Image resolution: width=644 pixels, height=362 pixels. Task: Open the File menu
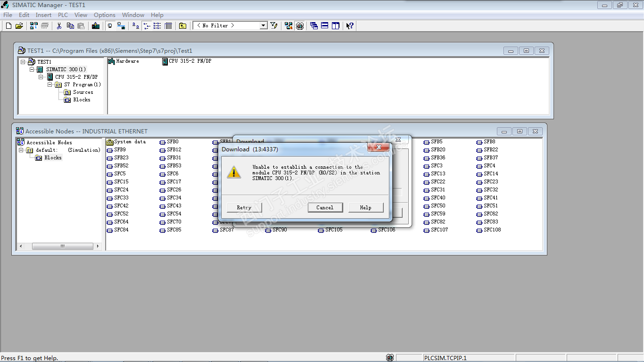point(8,15)
